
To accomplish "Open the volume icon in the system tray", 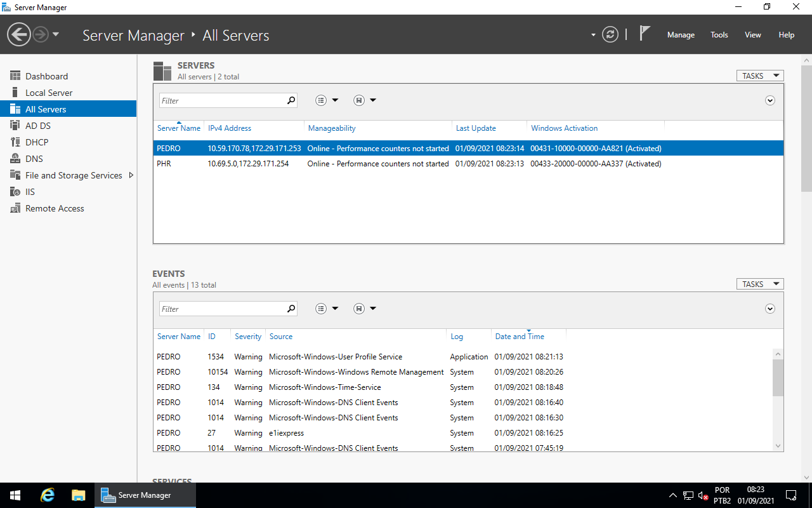I will (x=702, y=495).
